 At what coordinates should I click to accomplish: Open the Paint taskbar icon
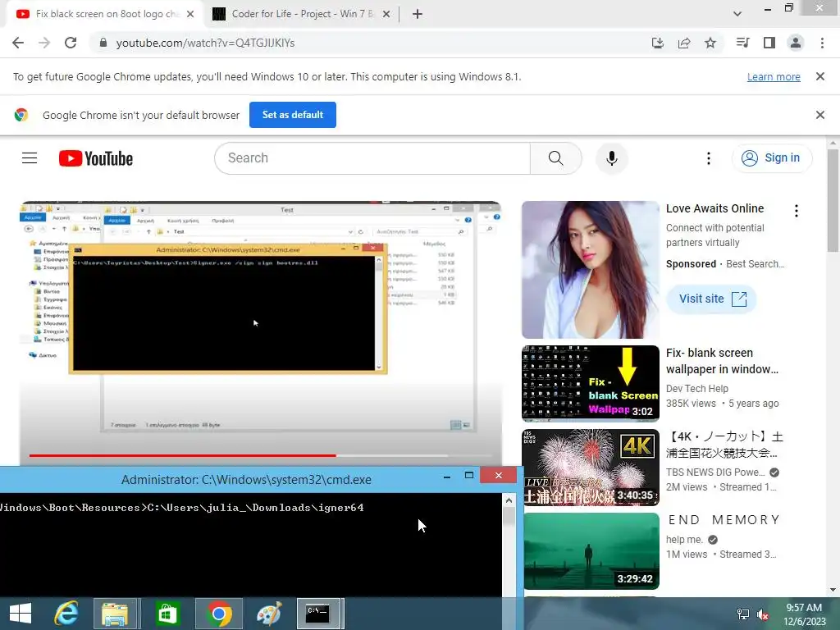click(269, 614)
